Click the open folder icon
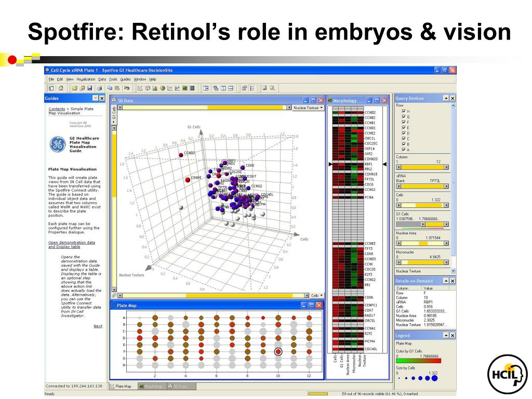This screenshot has width=532, height=399. 74,88
